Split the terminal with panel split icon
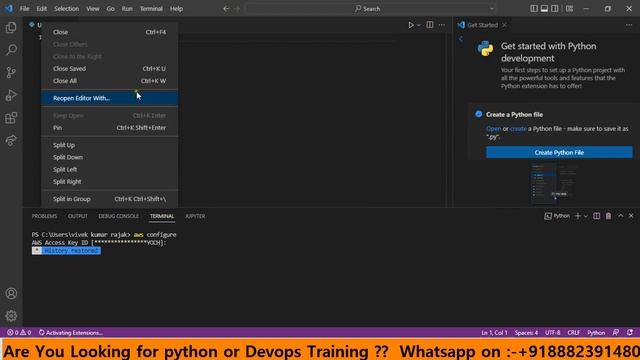The image size is (640, 360). pos(596,216)
